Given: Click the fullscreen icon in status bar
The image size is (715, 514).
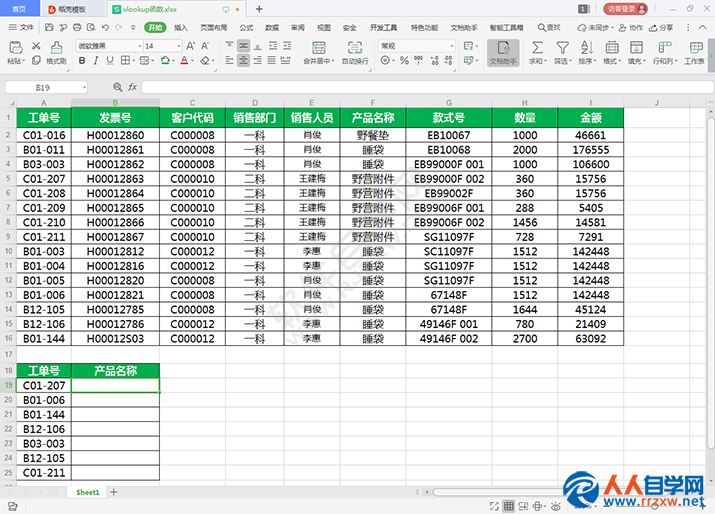Looking at the screenshot, I should pyautogui.click(x=494, y=506).
